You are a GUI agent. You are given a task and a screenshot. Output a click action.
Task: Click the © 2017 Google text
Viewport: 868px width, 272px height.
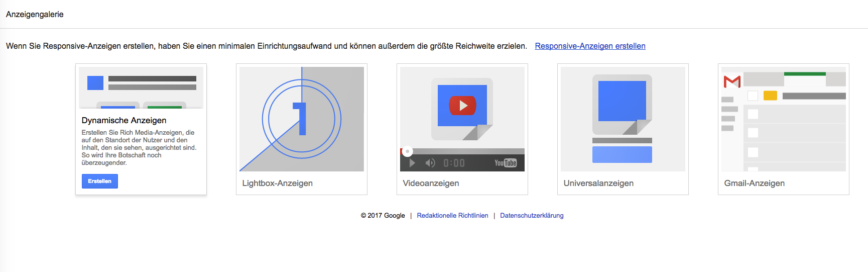[x=383, y=215]
